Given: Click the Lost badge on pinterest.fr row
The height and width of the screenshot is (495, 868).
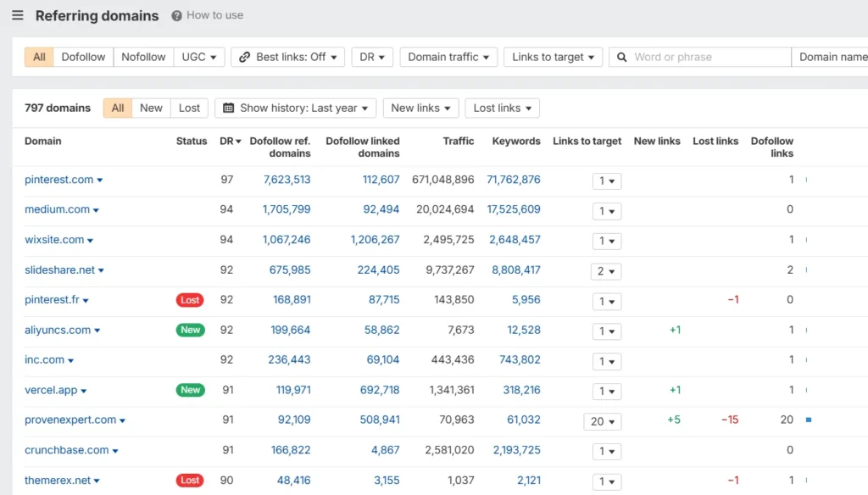Looking at the screenshot, I should coord(190,300).
